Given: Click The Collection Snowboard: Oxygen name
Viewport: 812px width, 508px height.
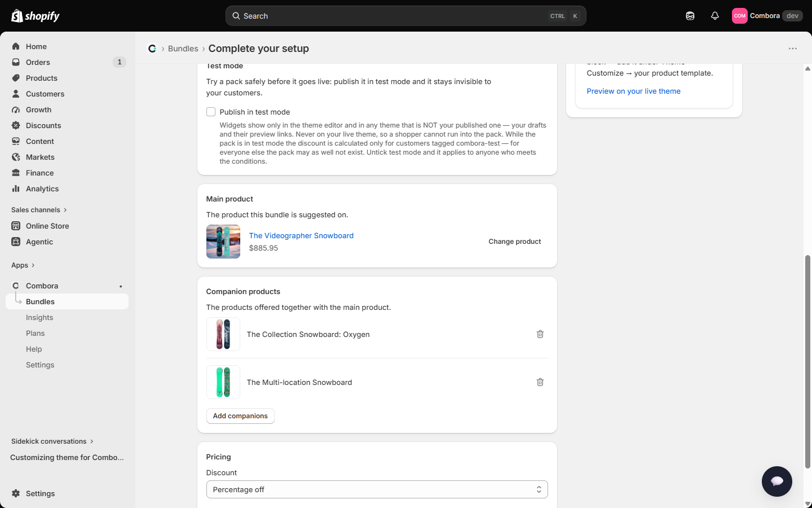Looking at the screenshot, I should [x=308, y=334].
